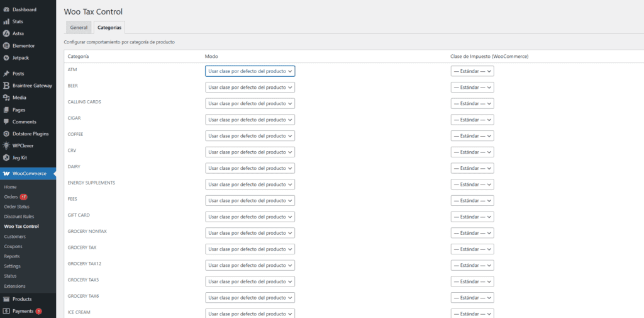Click the Media library icon
Viewport: 644px width, 318px height.
pos(6,98)
